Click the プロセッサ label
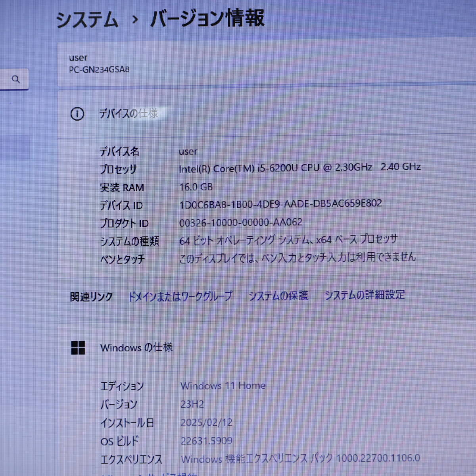Screen dimensions: 476x476 (118, 169)
